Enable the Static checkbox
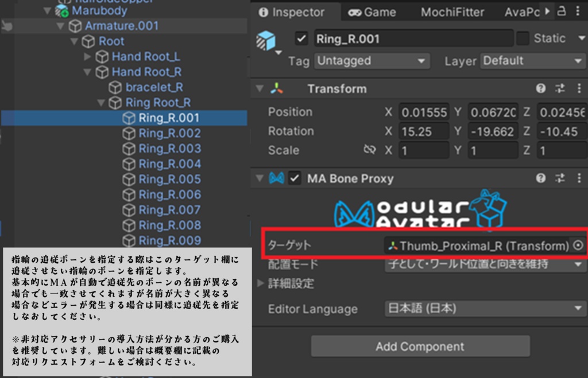The height and width of the screenshot is (378, 588). [523, 38]
